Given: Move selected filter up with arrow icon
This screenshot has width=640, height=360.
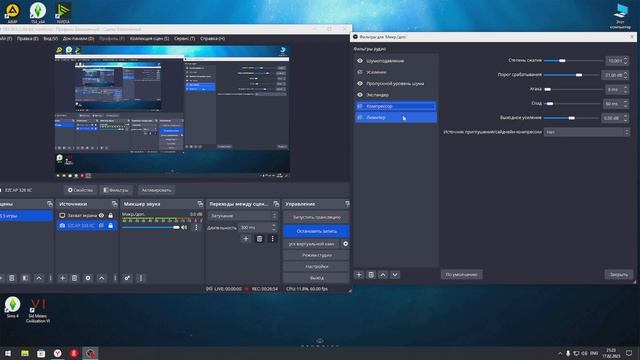Looking at the screenshot, I should tap(383, 275).
